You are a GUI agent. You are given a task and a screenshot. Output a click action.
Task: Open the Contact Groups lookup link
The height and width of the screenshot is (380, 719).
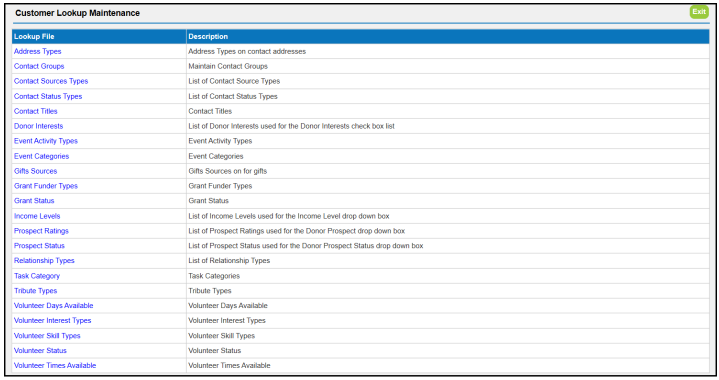coord(39,66)
